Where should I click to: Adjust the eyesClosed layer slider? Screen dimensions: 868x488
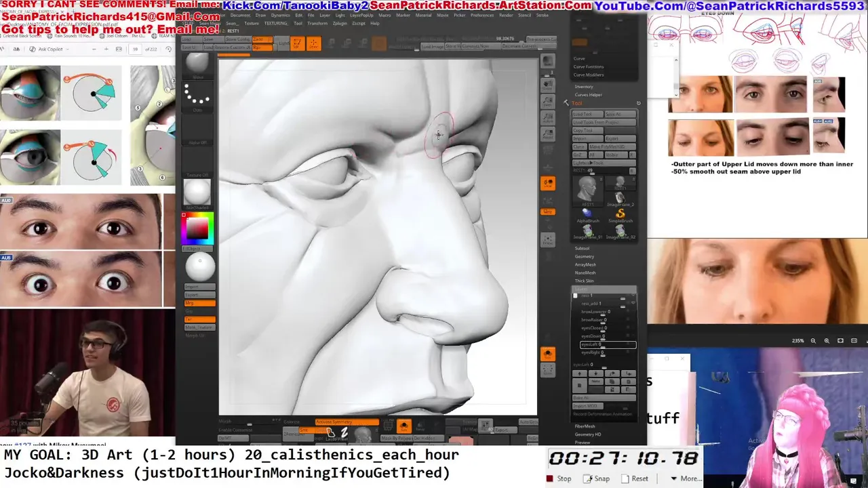(x=602, y=328)
